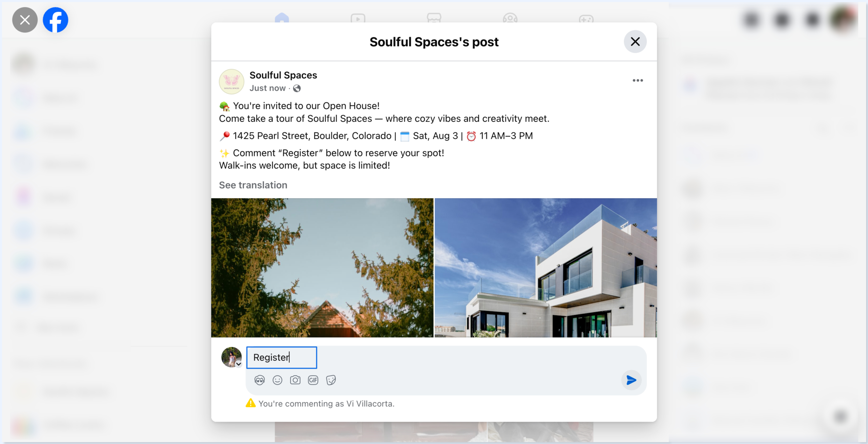Click the gray X button beside Facebook logo

25,20
